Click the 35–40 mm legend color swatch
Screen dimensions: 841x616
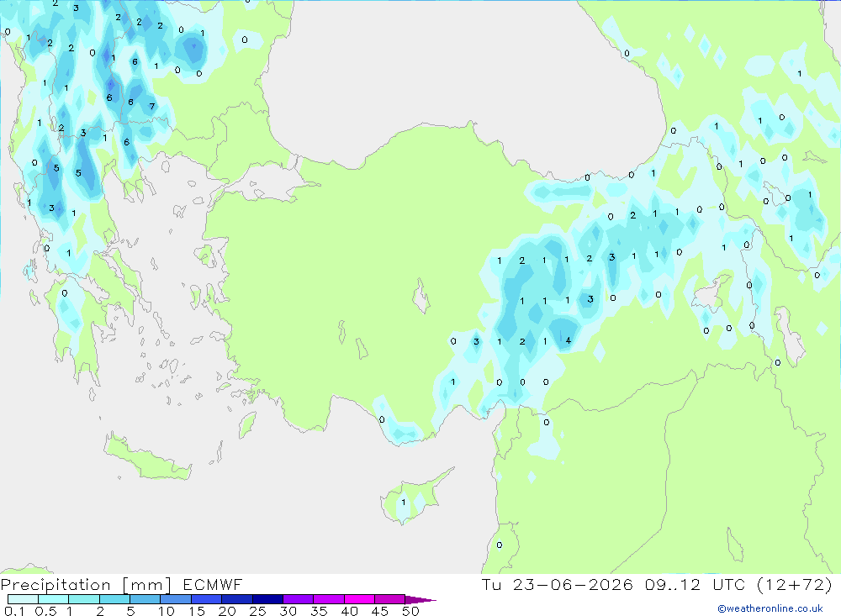click(x=329, y=599)
